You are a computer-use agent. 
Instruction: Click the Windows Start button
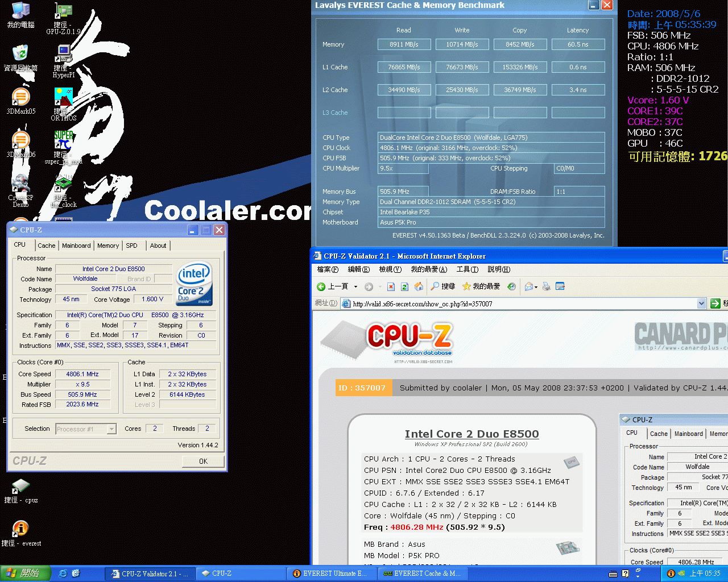click(x=26, y=573)
